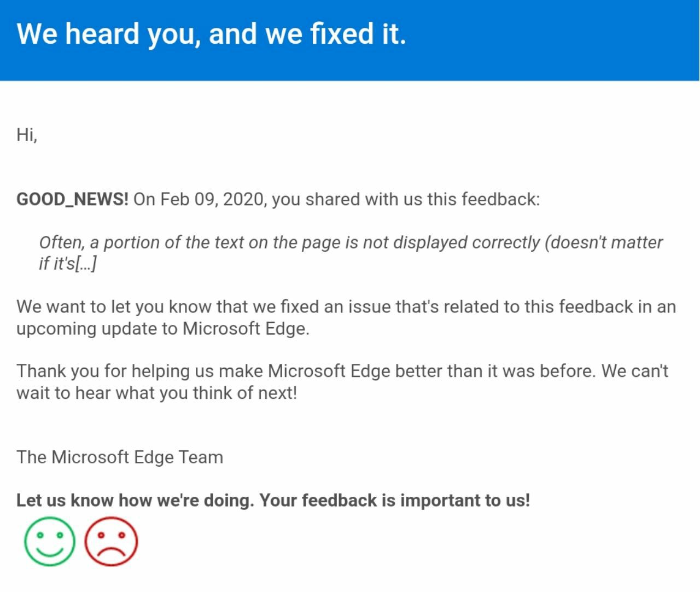Click 'you shared with us this feedback' text
Image resolution: width=700 pixels, height=592 pixels.
click(406, 199)
